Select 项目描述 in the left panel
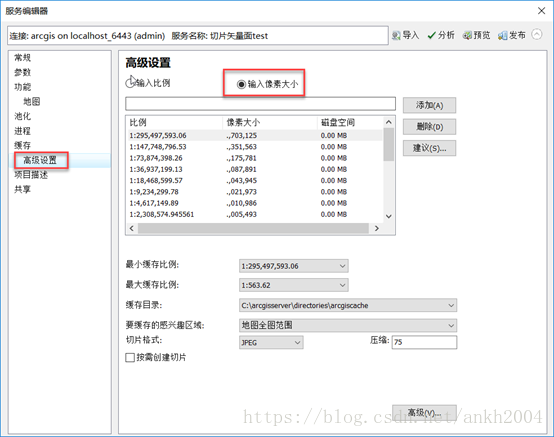The image size is (554, 437). point(31,175)
